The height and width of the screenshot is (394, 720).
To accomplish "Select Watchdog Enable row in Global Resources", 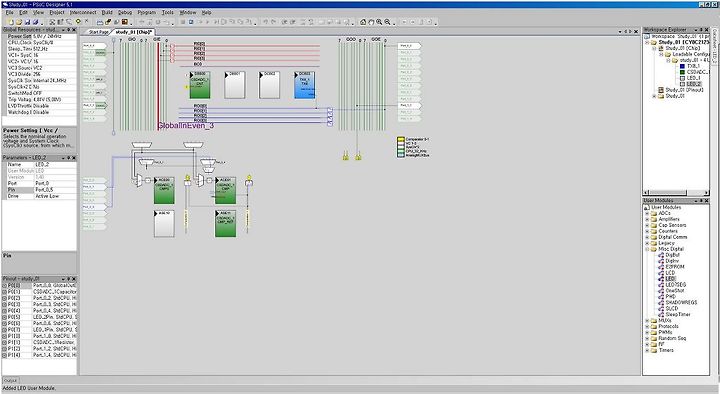I will [39, 112].
